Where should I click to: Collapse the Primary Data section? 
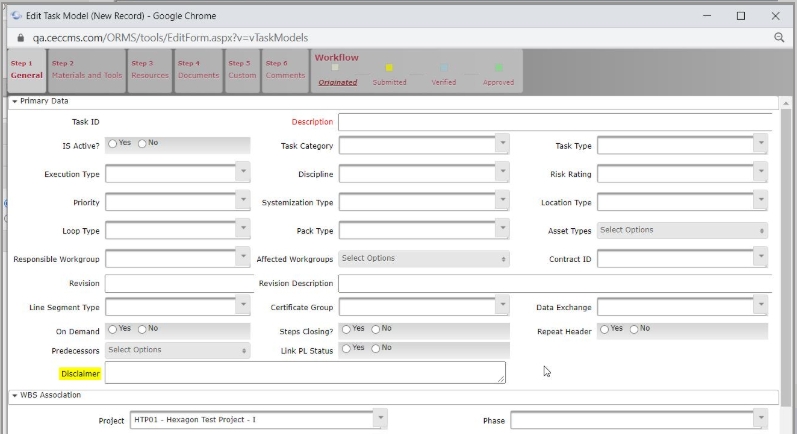click(x=14, y=101)
